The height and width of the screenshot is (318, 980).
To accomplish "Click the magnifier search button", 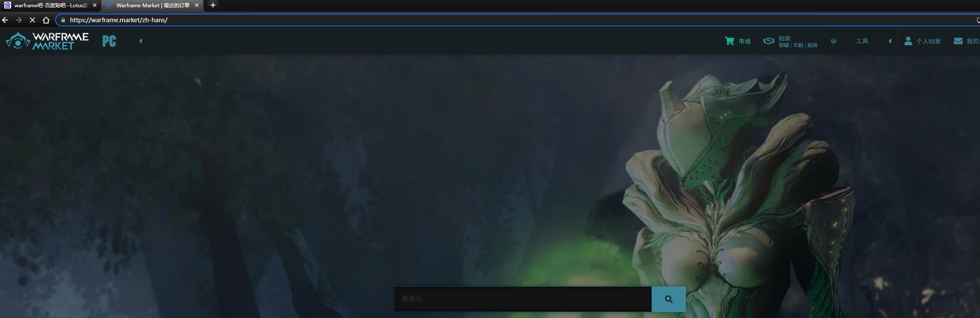I will point(669,299).
